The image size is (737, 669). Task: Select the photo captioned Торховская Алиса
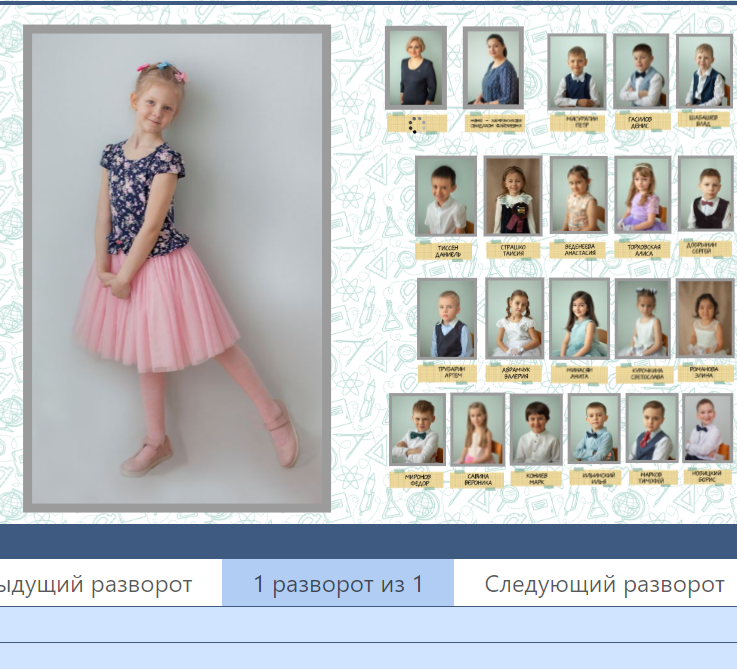643,195
